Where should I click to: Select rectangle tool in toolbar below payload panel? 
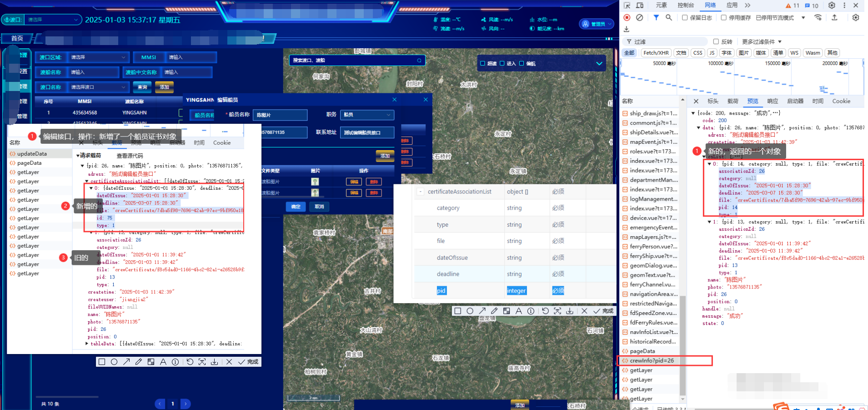[102, 362]
